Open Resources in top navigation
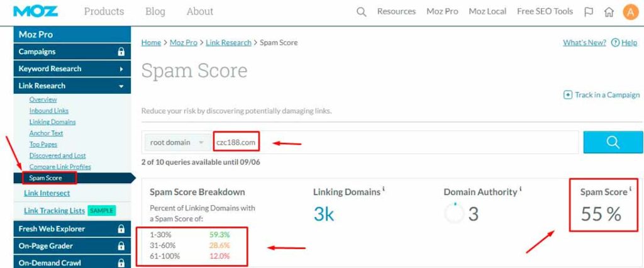The height and width of the screenshot is (268, 644). coord(396,12)
